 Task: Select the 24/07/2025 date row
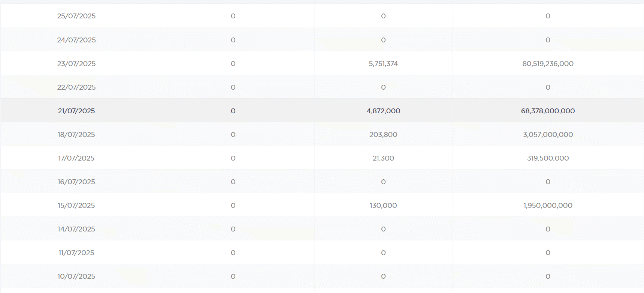[x=76, y=40]
